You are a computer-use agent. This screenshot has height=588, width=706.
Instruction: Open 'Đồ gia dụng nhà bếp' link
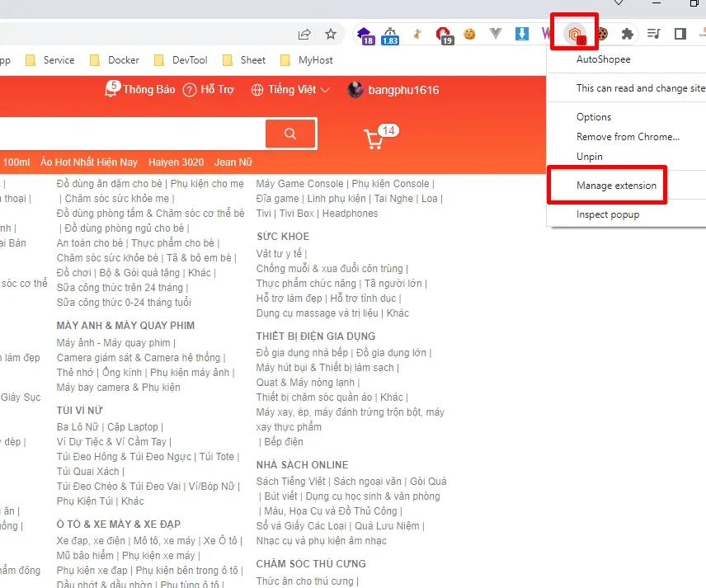coord(302,352)
